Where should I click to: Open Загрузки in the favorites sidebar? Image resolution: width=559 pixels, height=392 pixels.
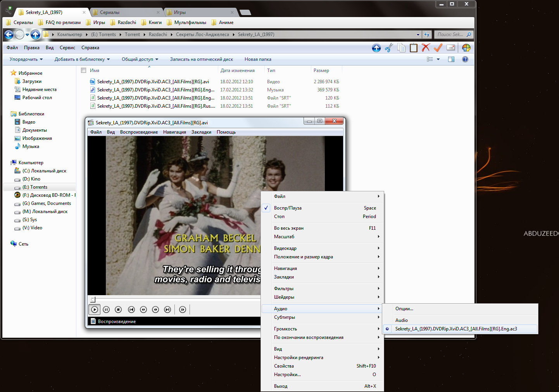28,81
